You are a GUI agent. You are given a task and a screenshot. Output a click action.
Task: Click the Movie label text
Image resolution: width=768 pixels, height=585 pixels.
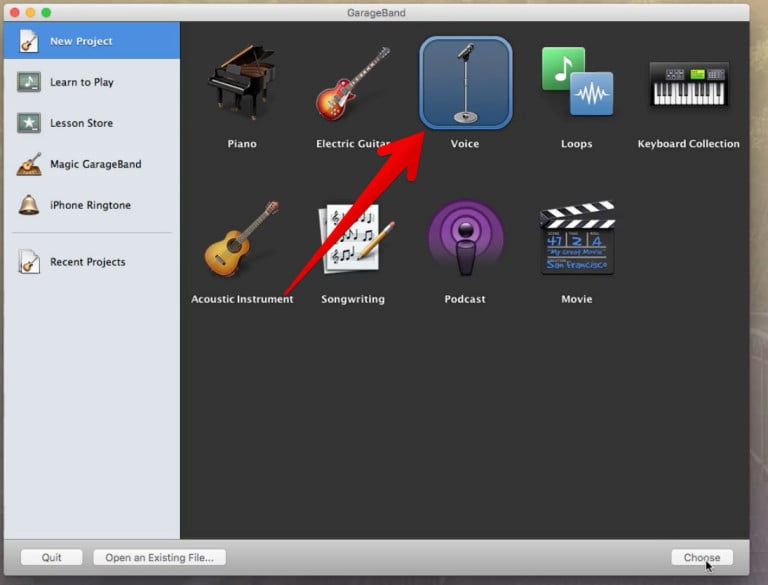[576, 299]
